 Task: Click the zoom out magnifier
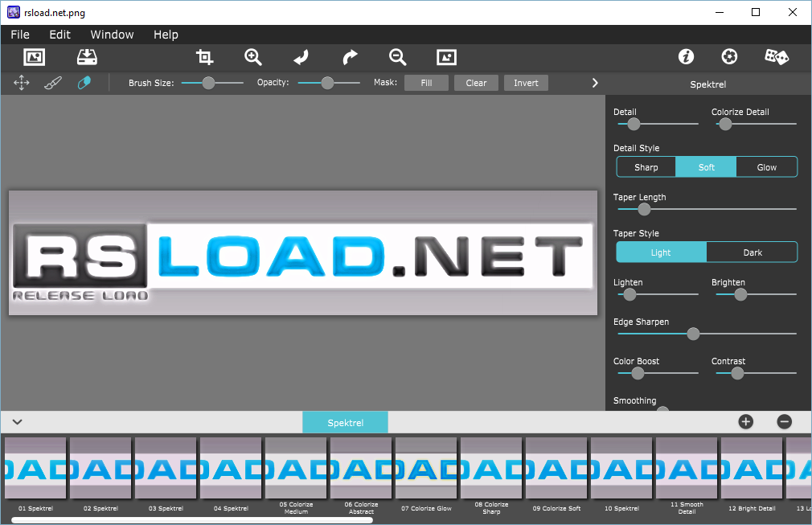coord(398,57)
